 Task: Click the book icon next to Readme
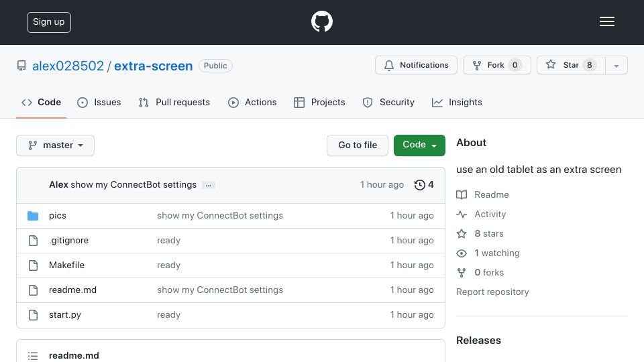click(462, 194)
